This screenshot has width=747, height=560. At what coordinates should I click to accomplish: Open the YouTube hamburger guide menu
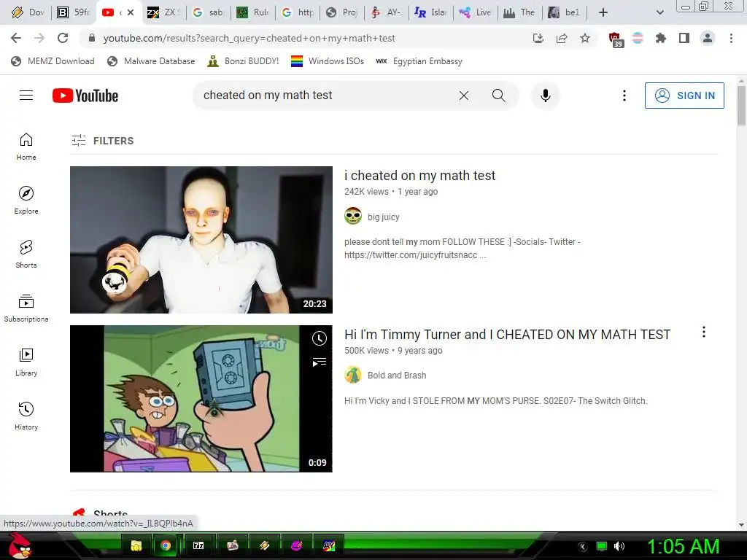(26, 96)
